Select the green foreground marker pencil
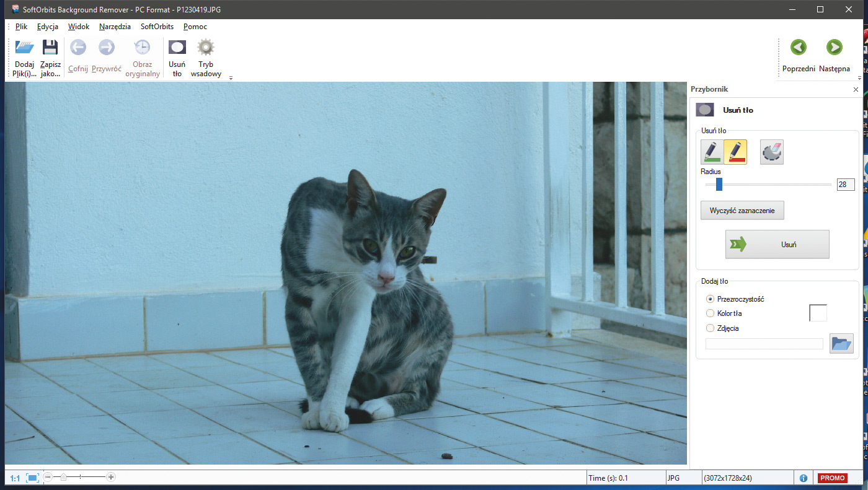 click(x=712, y=152)
